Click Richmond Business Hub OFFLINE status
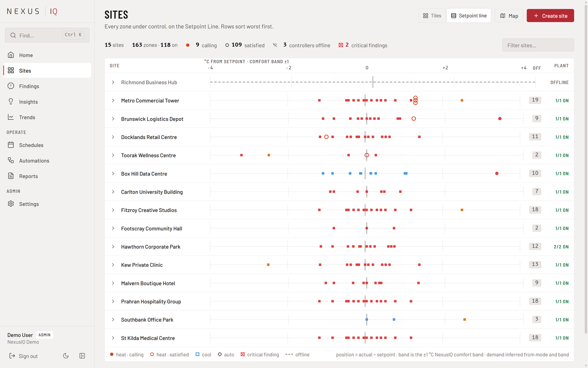588x368 pixels. click(x=559, y=82)
